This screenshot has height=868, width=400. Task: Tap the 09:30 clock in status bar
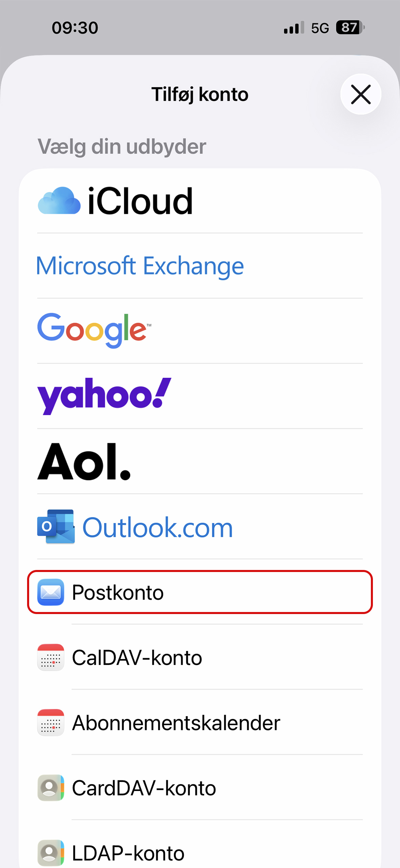pos(75,28)
